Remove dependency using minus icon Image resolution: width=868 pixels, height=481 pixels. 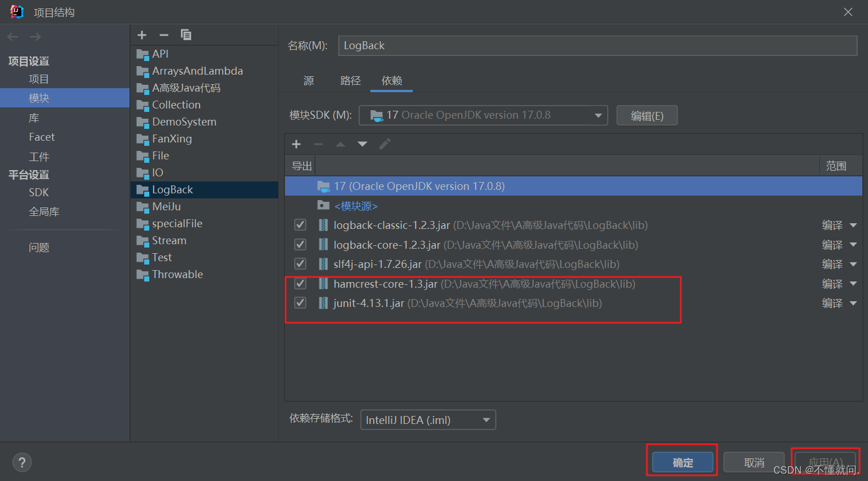tap(318, 144)
